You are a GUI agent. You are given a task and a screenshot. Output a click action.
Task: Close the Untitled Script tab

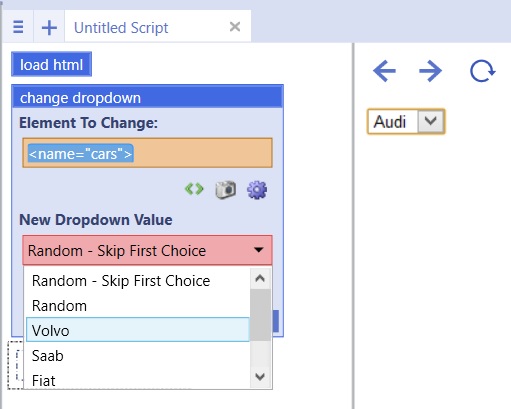235,27
